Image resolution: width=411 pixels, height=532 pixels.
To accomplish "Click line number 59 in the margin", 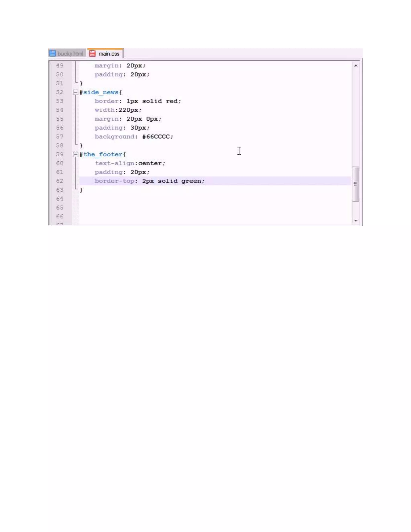I will [x=60, y=154].
